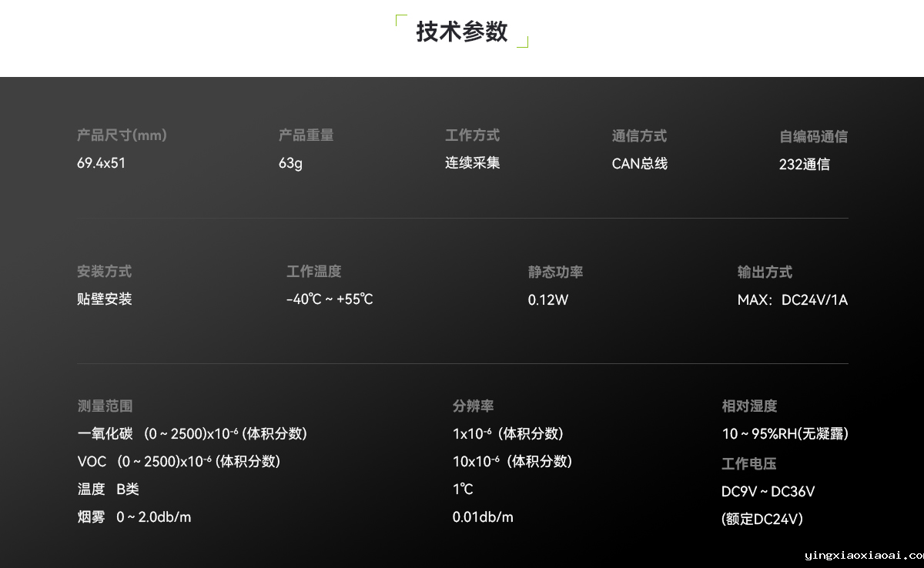Click the 产品尺寸(mm) label
The height and width of the screenshot is (568, 924).
point(122,135)
